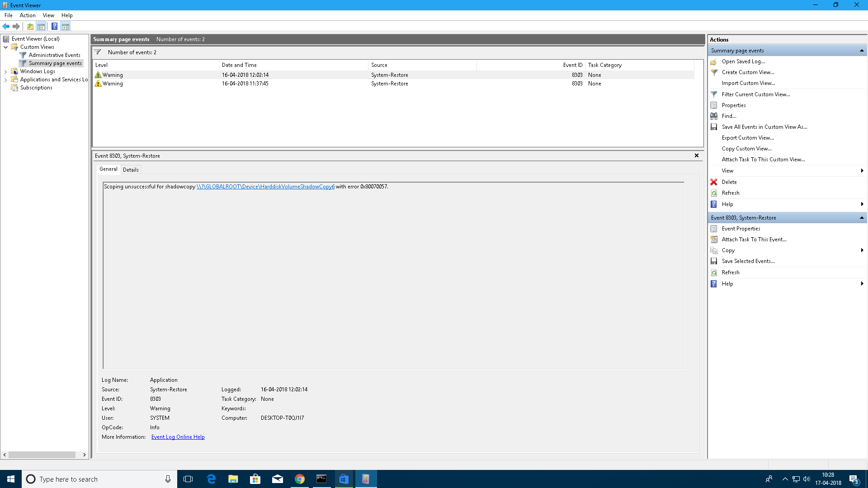This screenshot has width=868, height=488.
Task: Click the Help question-mark toolbar icon
Action: pos(54,26)
